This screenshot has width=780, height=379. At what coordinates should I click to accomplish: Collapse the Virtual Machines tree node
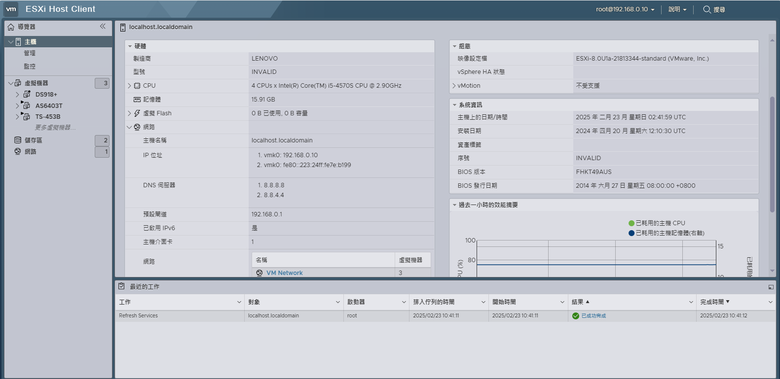(10, 83)
